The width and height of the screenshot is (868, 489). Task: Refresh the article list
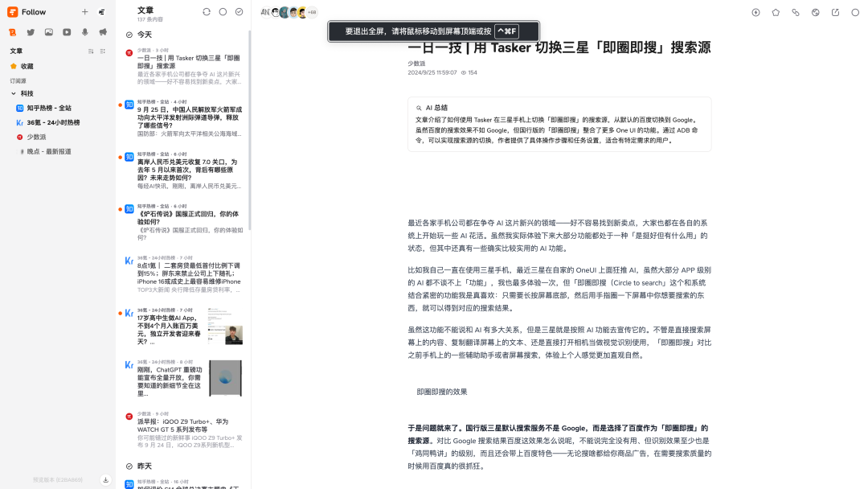pyautogui.click(x=207, y=11)
